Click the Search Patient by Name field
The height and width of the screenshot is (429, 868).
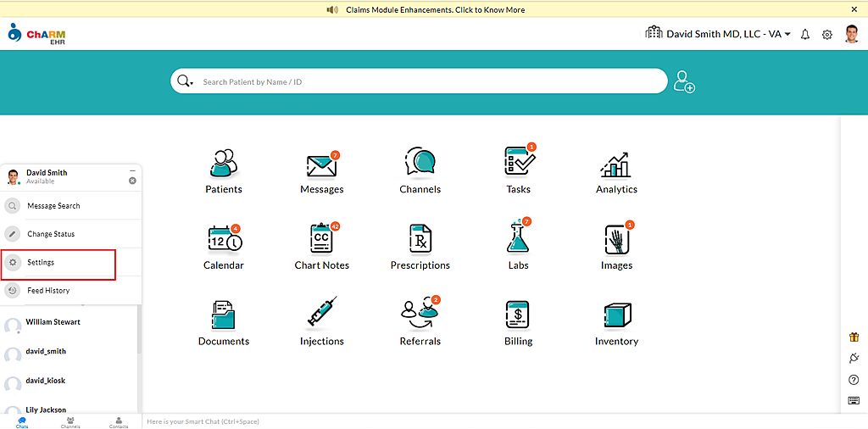424,82
